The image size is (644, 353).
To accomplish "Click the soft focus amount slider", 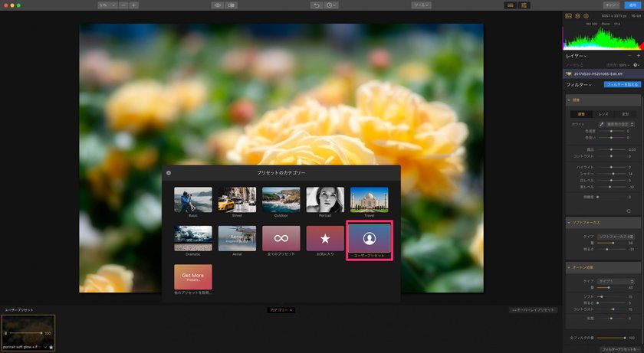I will click(610, 244).
